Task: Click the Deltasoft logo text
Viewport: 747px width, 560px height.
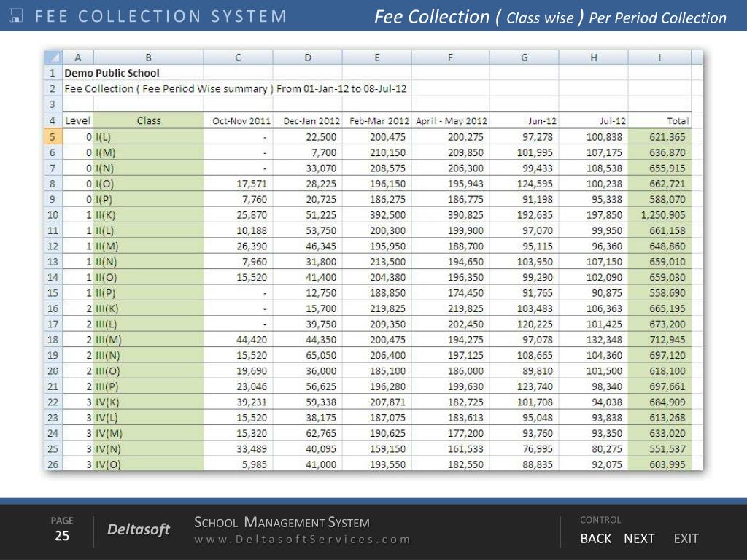Action: (x=138, y=529)
